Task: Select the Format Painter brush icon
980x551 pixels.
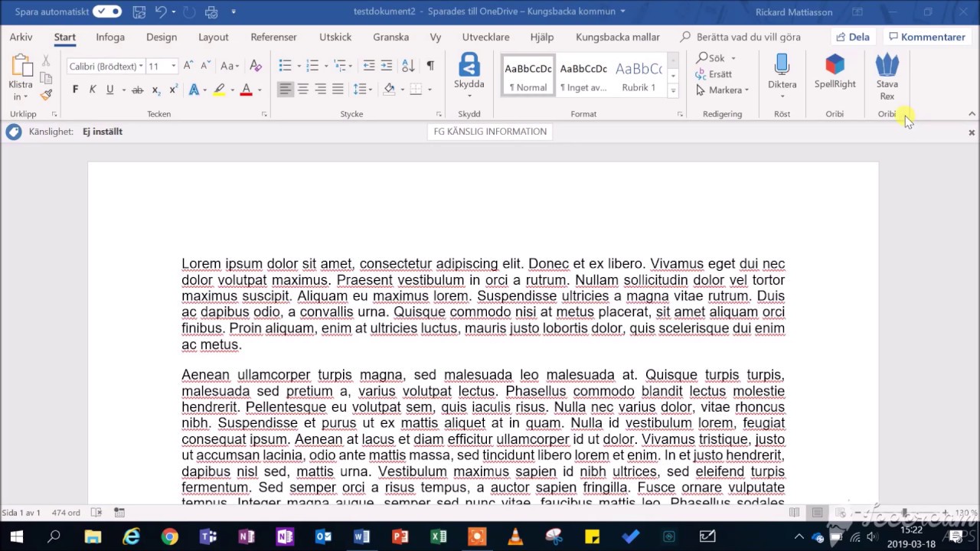Action: 46,95
